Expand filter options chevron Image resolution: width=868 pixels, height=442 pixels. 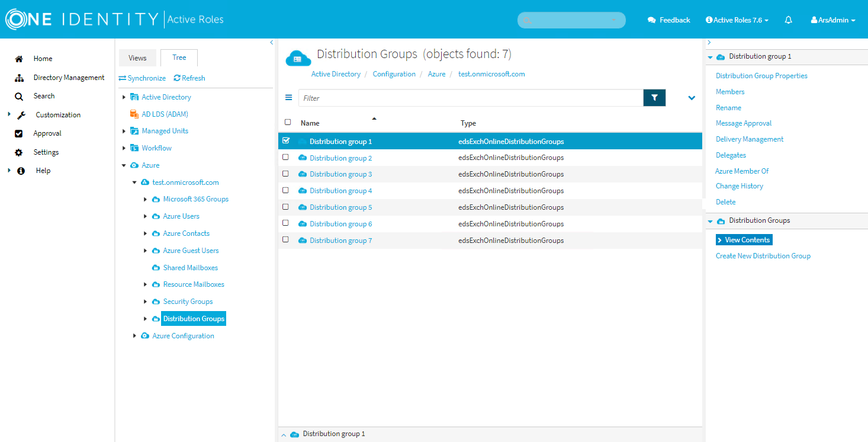pos(692,98)
